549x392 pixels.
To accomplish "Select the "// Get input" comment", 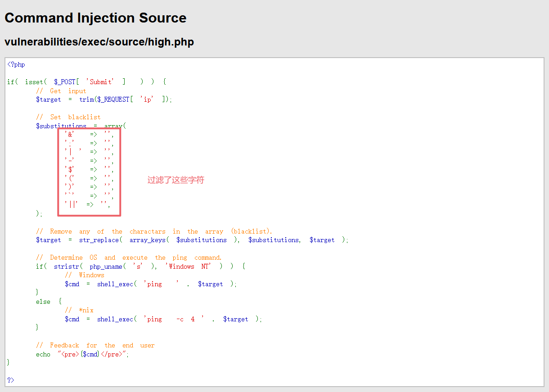I will click(x=61, y=91).
